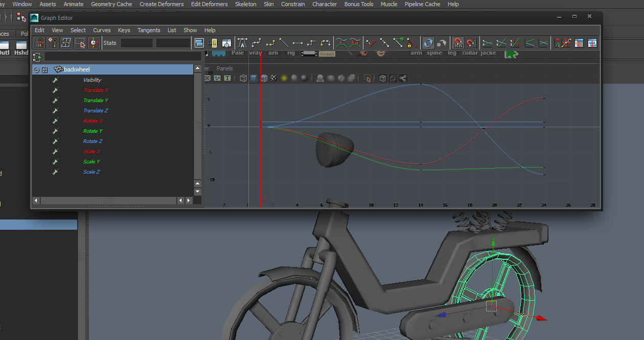Disable normalized curve display
Viewport: 644px width, 340px height.
tap(501, 43)
